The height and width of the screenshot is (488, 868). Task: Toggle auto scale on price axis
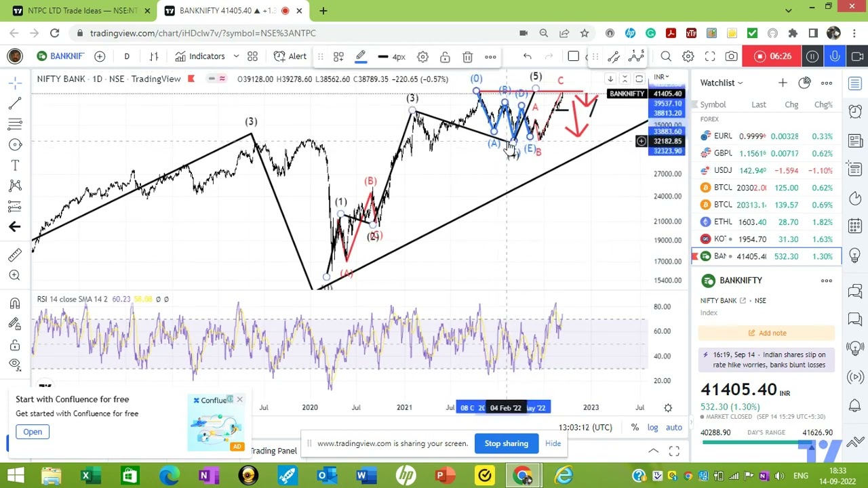click(x=673, y=428)
